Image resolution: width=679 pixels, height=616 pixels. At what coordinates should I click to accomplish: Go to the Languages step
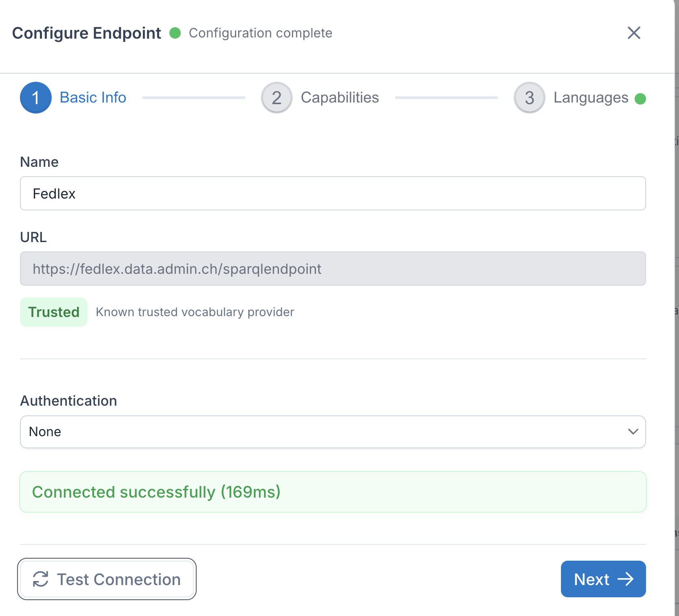[590, 98]
